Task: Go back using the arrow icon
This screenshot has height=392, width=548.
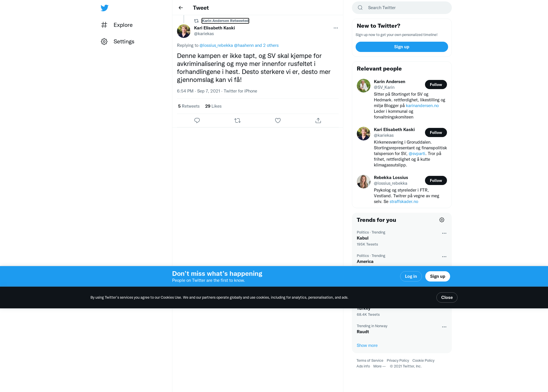Action: (x=181, y=8)
